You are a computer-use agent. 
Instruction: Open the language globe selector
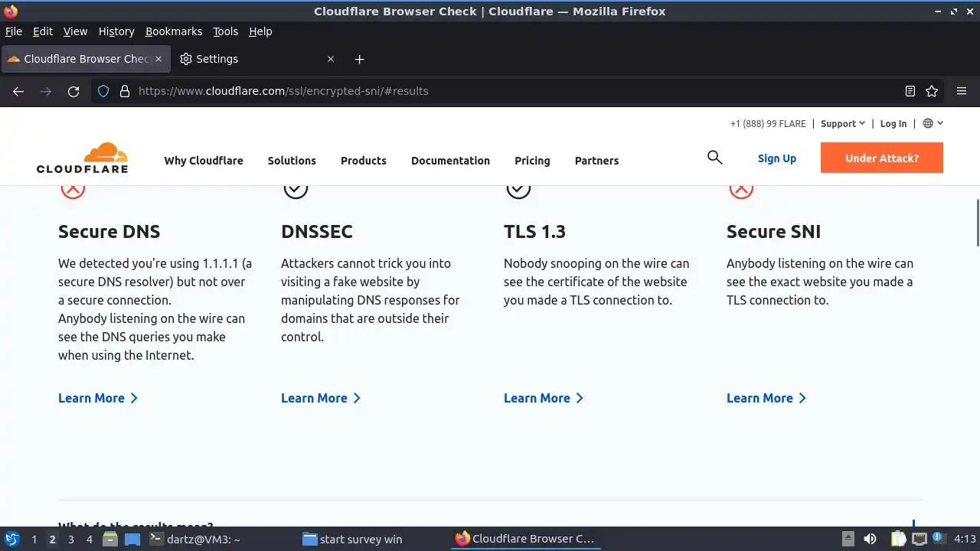point(933,123)
